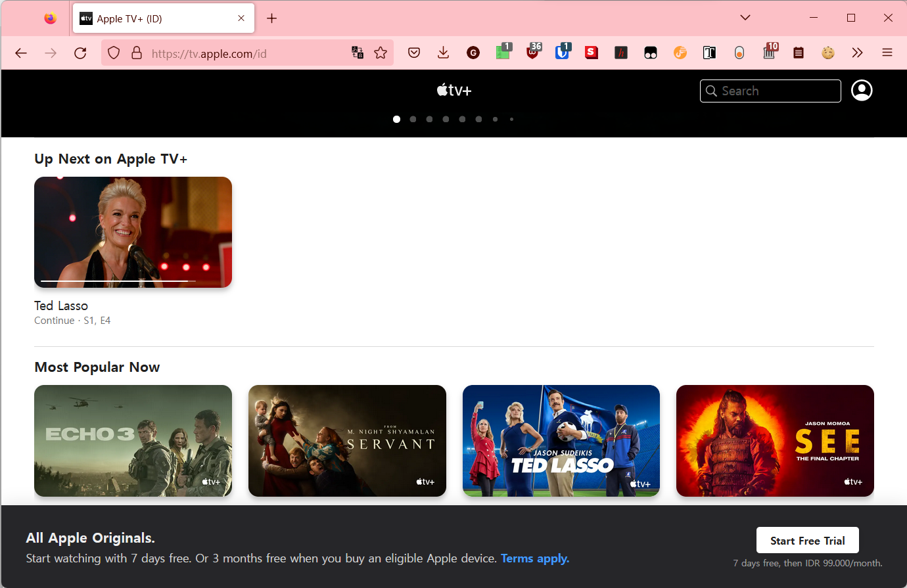Open the Ted Lasso card in Most Popular

(561, 440)
